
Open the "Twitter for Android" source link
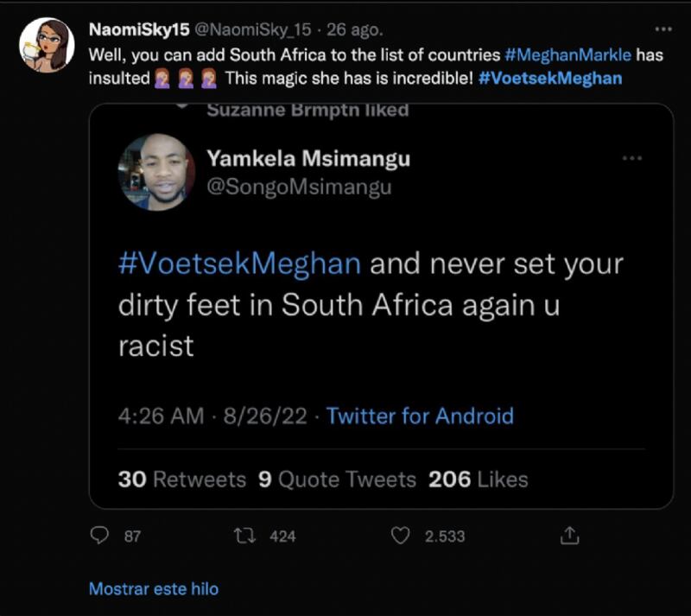click(420, 416)
